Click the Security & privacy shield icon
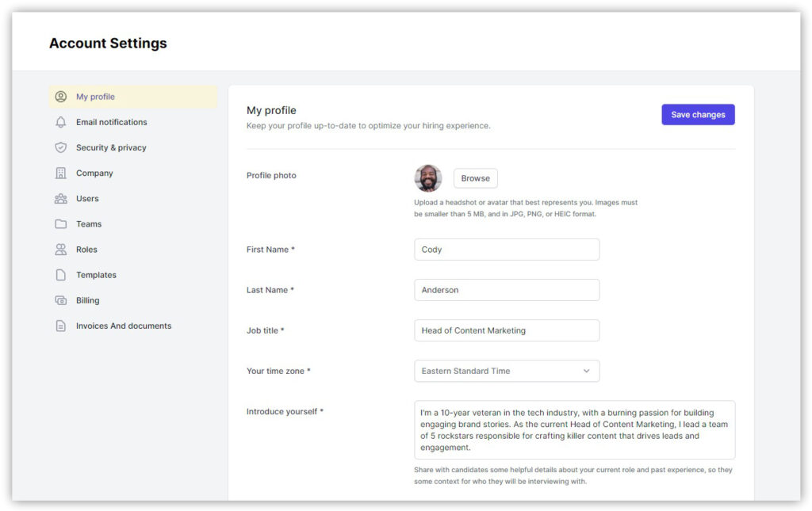812x511 pixels. pos(61,147)
